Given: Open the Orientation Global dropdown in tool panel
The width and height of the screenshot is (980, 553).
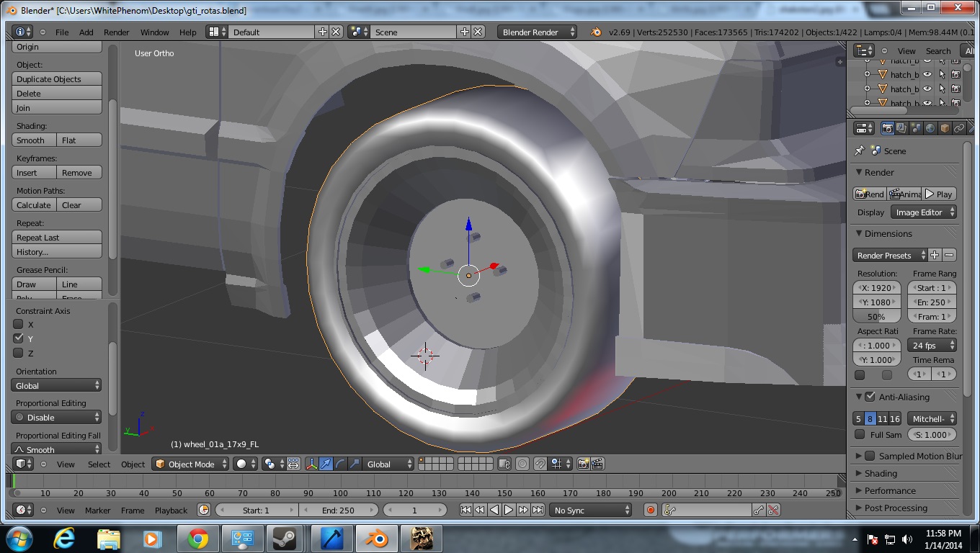Looking at the screenshot, I should point(57,385).
